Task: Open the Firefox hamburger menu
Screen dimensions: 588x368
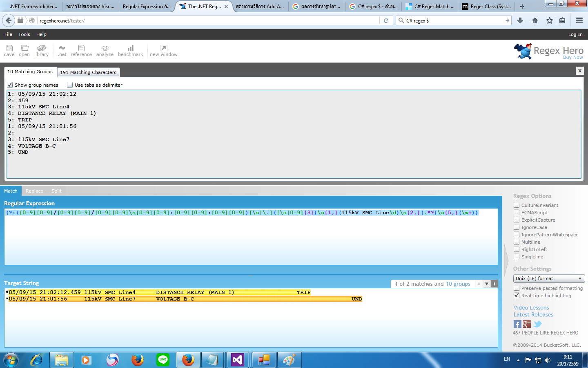Action: click(579, 20)
